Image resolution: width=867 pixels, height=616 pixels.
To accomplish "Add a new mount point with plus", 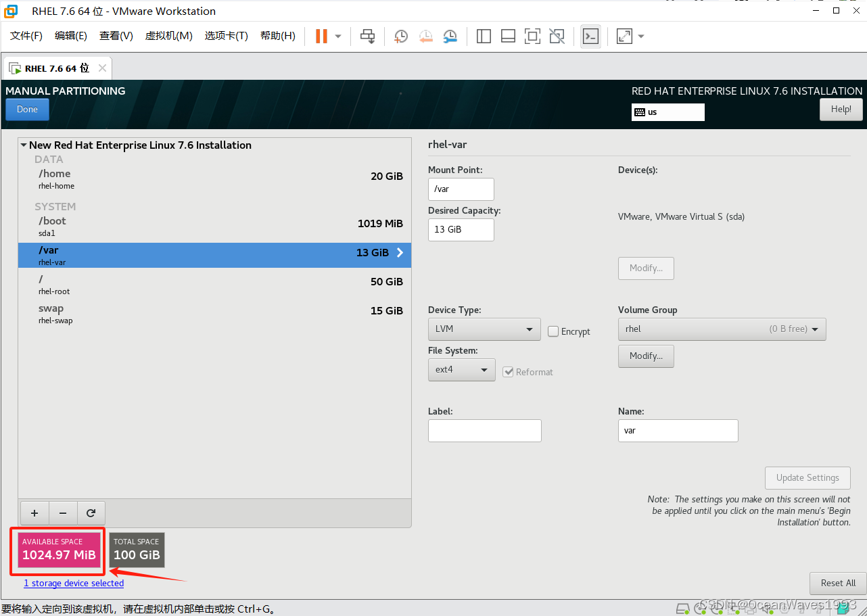I will (34, 513).
